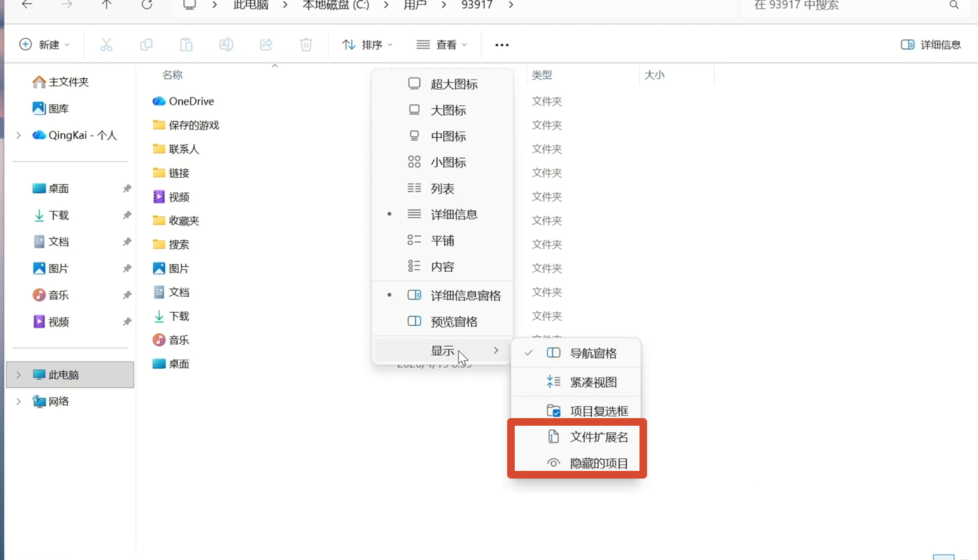Enable 项目复选框 item checkboxes
Image resolution: width=978 pixels, height=560 pixels.
pyautogui.click(x=598, y=411)
